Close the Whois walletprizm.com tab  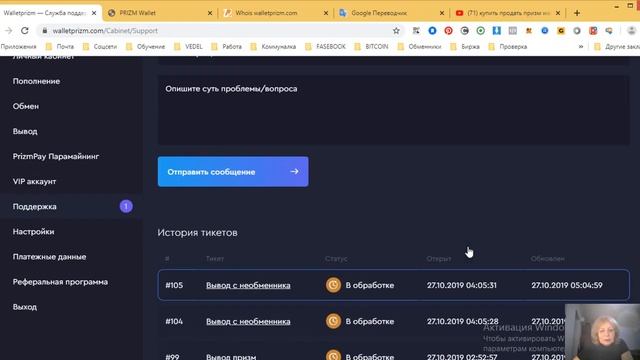[326, 13]
